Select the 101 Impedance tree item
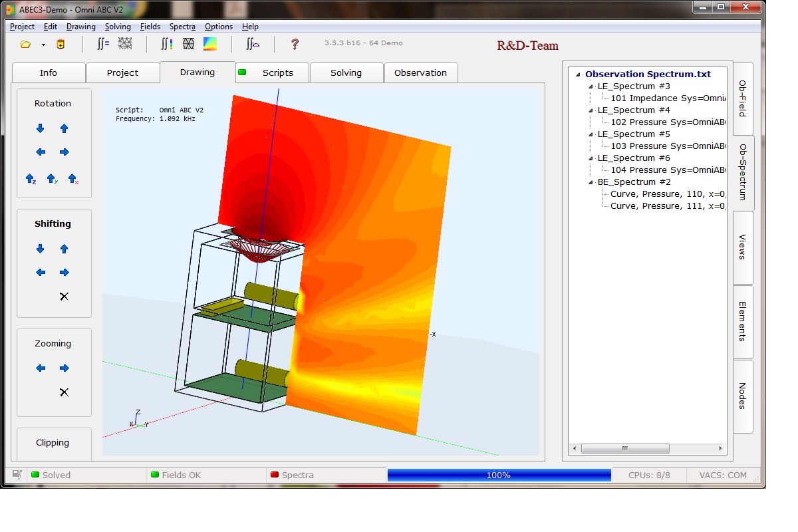This screenshot has width=798, height=532. coord(668,98)
